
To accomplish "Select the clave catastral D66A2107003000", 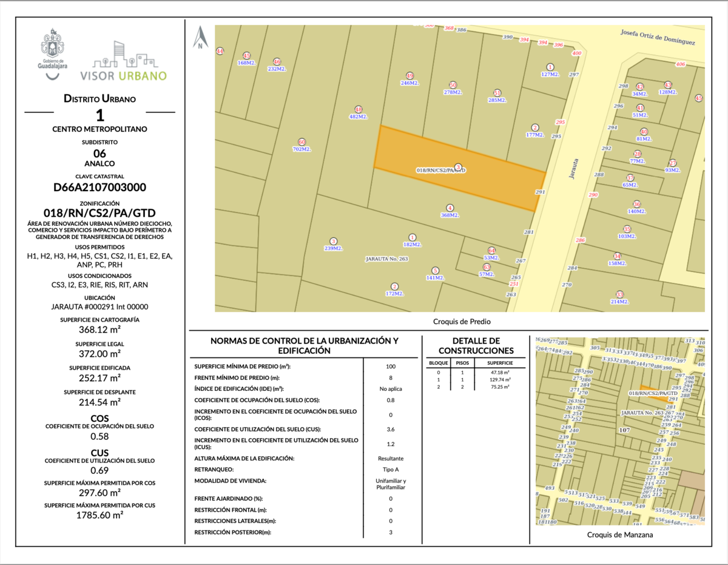I will point(99,188).
